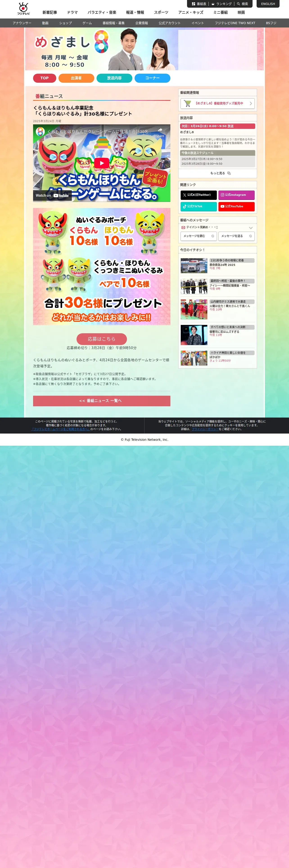Screen dimensions: 289x868
Task: Go to フジテレビONE TWO NEXT
Action: 235,23
